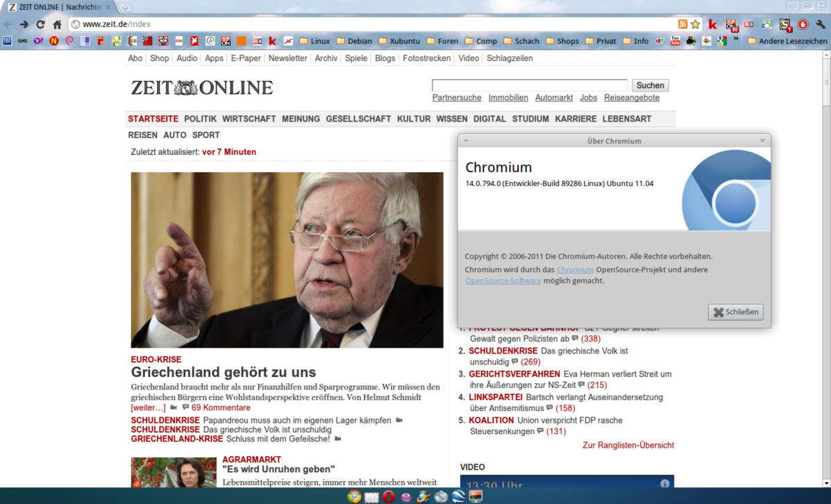
Task: Open the Privat bookmarks folder
Action: 601,41
